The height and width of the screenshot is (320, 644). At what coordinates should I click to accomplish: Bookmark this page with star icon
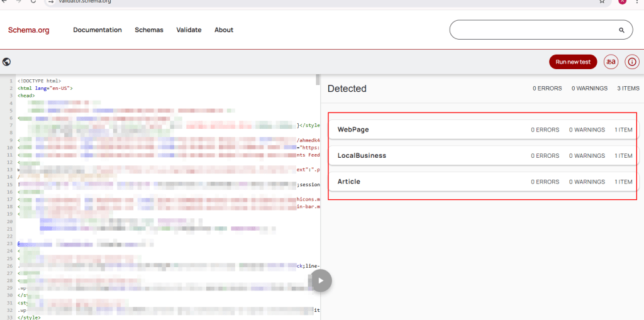tap(602, 2)
